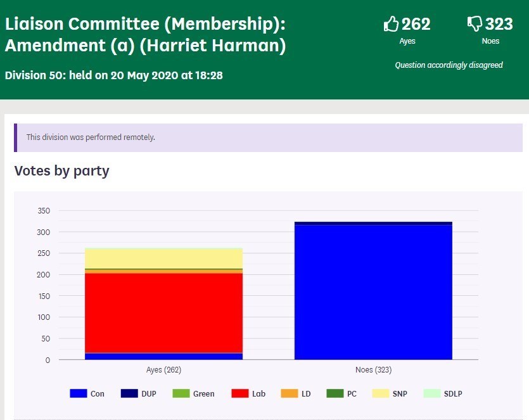
Task: Select the large blue Noes bar
Action: 373,291
